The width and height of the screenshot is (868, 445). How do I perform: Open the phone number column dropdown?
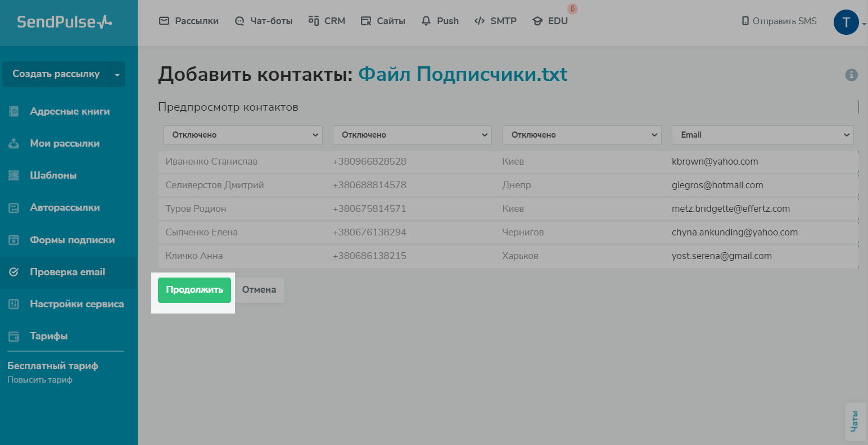(x=412, y=135)
